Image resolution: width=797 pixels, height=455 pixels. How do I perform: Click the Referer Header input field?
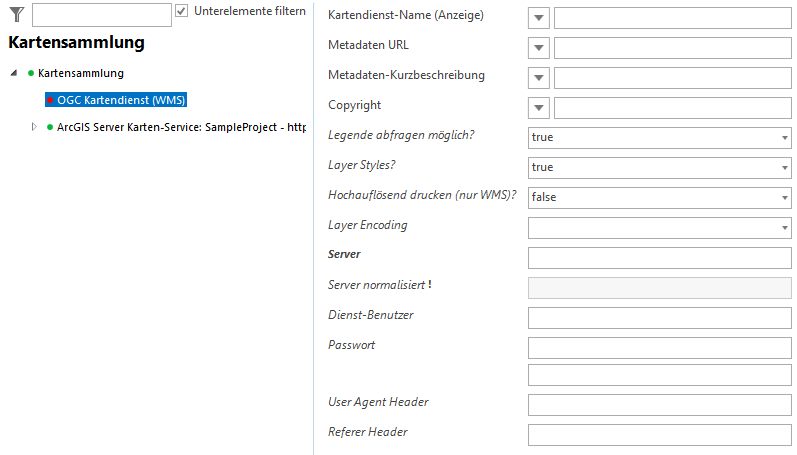tap(659, 435)
